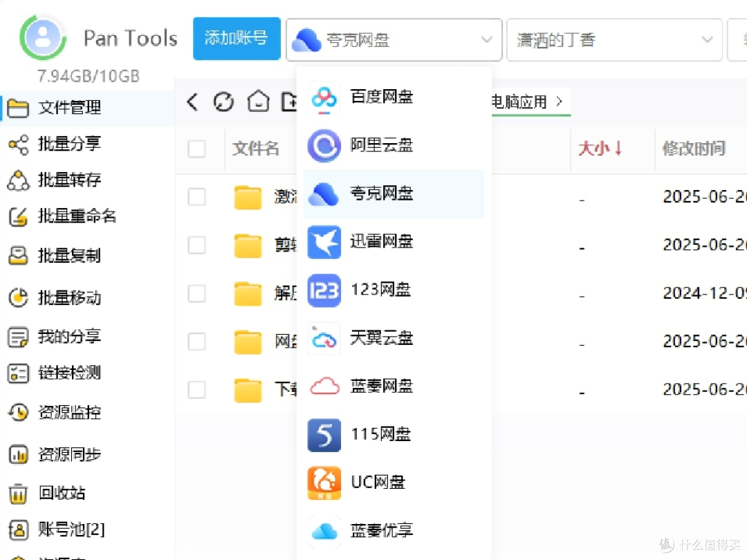Choose 夸克网盘 in the dropdown list

394,194
